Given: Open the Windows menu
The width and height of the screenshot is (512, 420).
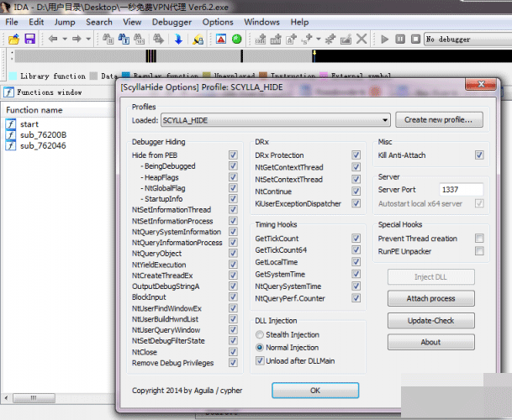Looking at the screenshot, I should (261, 22).
